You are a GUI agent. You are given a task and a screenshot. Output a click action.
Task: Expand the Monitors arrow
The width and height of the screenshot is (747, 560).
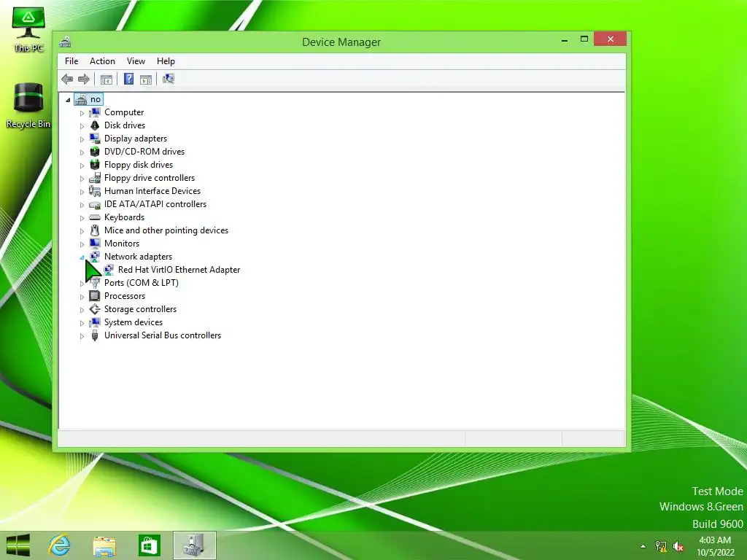pos(82,244)
